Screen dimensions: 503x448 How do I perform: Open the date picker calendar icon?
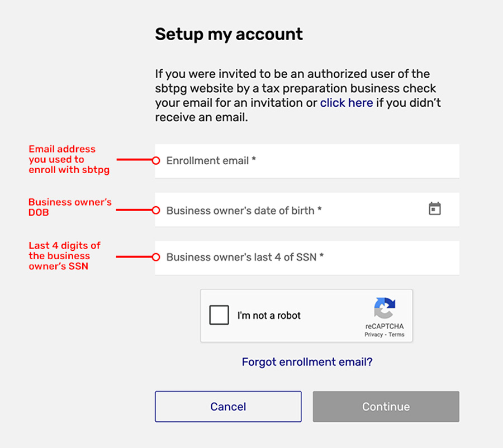click(x=434, y=209)
